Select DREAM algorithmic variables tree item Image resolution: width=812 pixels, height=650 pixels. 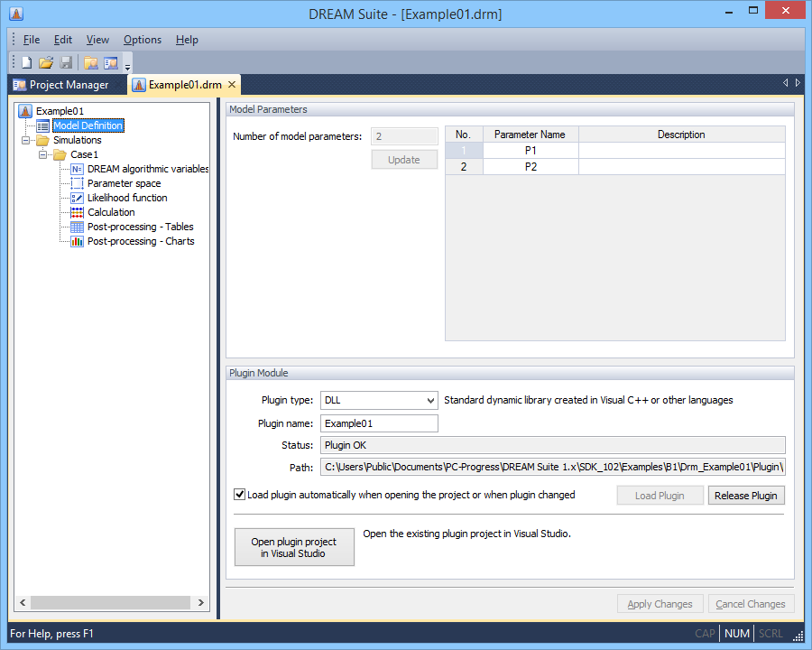[148, 169]
